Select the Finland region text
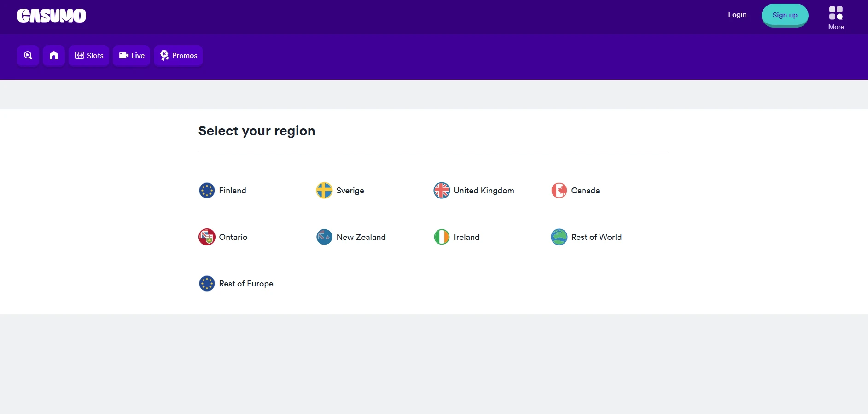This screenshot has width=868, height=414. [x=233, y=191]
